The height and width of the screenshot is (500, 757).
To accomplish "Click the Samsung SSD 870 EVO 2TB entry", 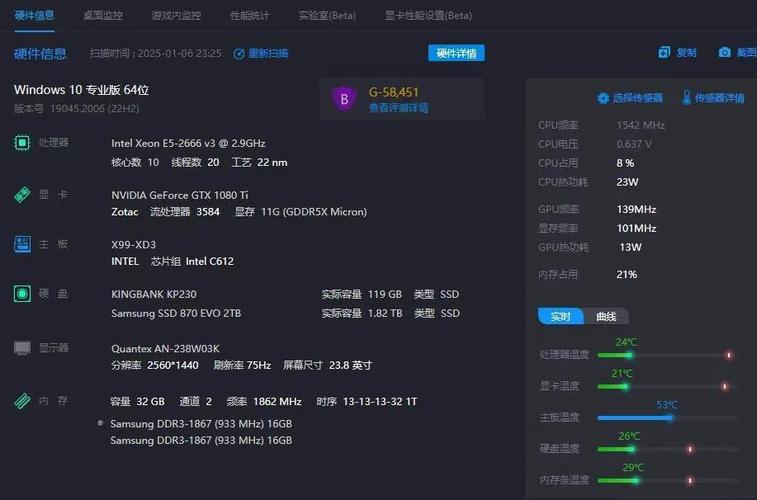I will (x=176, y=313).
